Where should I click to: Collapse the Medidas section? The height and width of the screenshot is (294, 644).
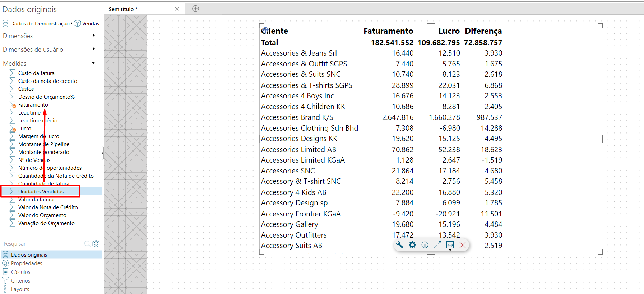[x=93, y=63]
